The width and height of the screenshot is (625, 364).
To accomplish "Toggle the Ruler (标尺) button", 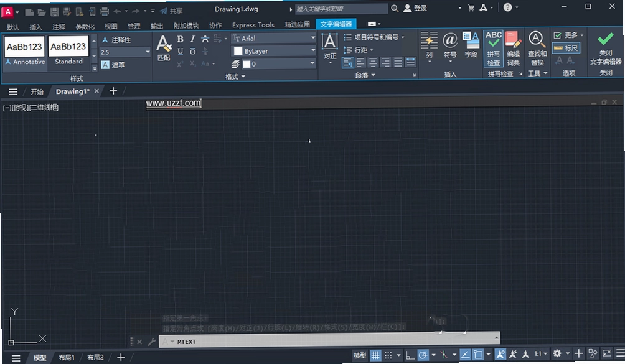I will (x=566, y=48).
